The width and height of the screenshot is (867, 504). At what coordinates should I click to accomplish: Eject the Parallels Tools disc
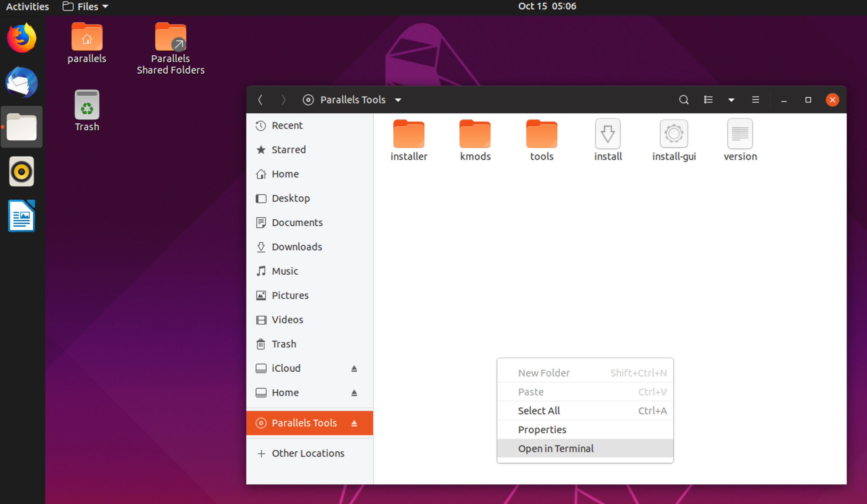tap(354, 423)
